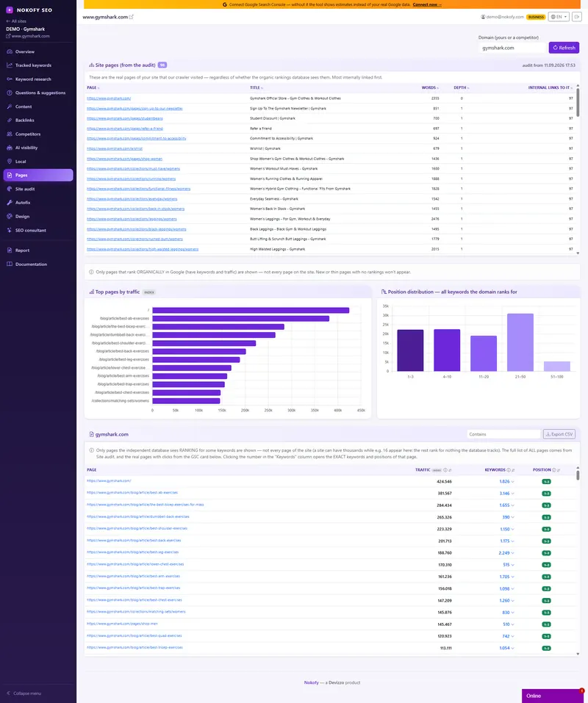Click info icon next to KEYWORDS column
The image size is (588, 703).
coord(509,470)
